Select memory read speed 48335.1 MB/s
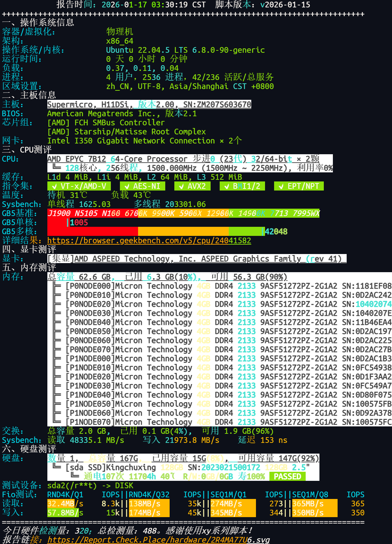The image size is (392, 544). point(97,440)
